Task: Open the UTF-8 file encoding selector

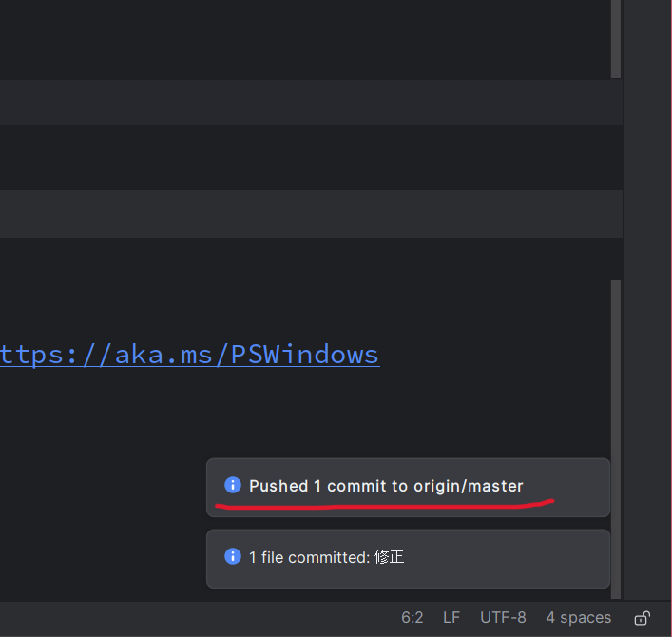Action: (x=503, y=618)
